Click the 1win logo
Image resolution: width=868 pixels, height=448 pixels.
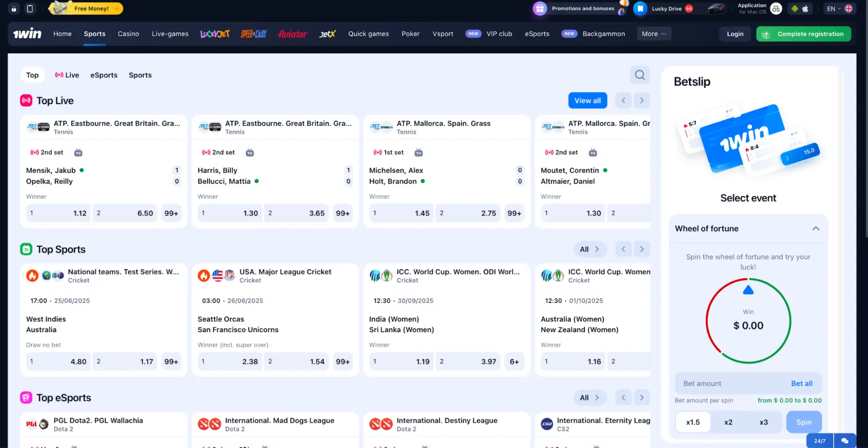point(27,34)
